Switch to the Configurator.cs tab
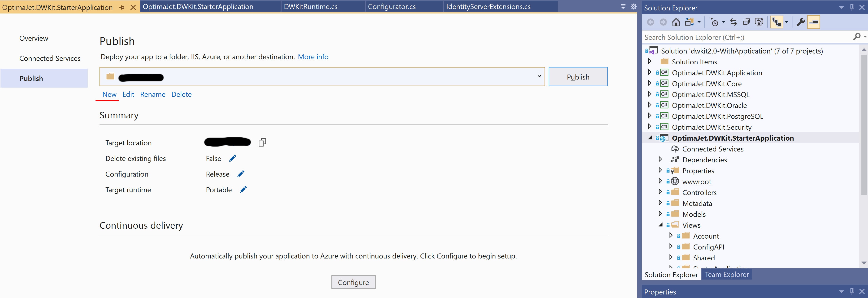868x298 pixels. point(404,6)
